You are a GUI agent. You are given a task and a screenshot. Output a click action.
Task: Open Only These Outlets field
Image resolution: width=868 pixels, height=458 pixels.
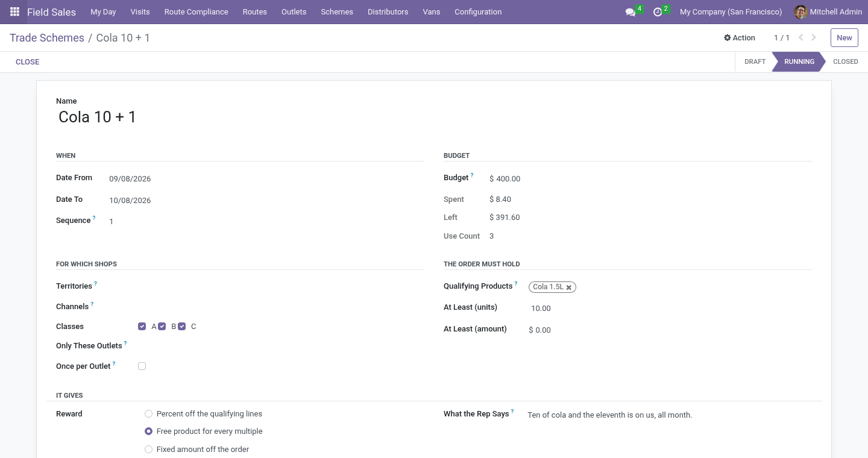pos(281,346)
